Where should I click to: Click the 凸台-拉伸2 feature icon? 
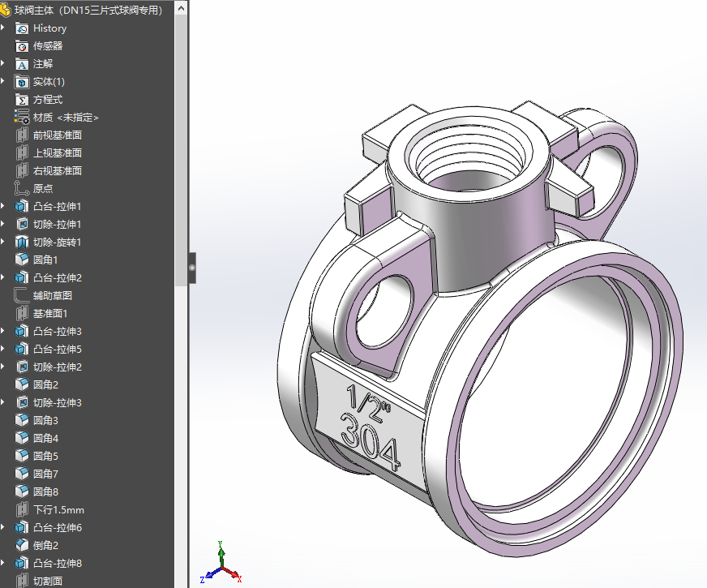click(x=22, y=277)
